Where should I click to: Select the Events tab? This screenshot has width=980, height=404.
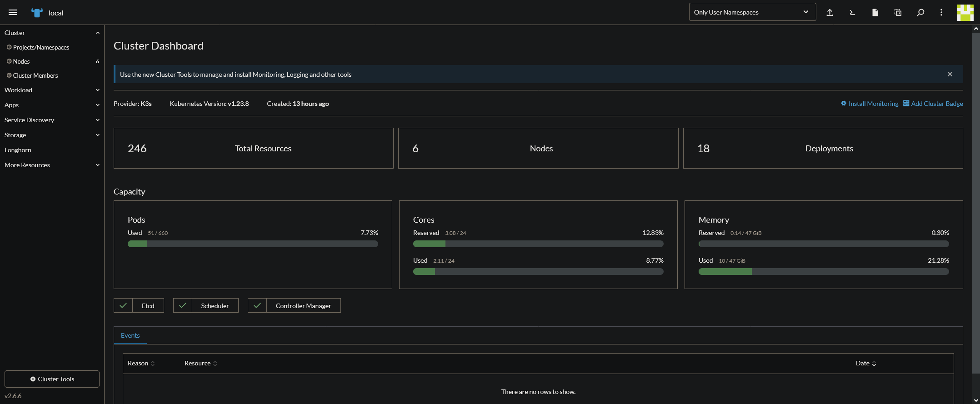tap(130, 335)
